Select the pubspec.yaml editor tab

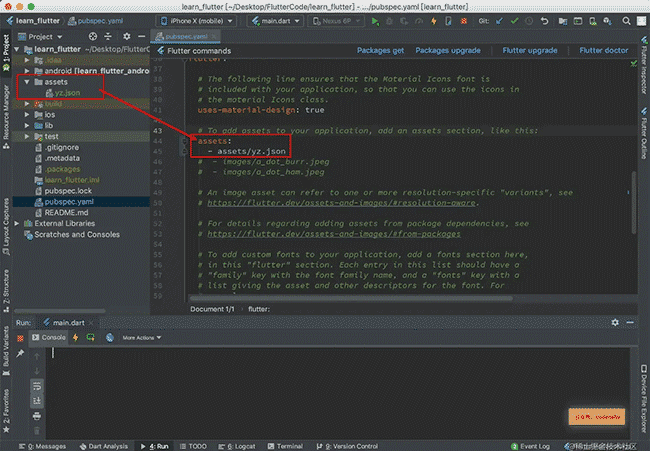click(186, 36)
